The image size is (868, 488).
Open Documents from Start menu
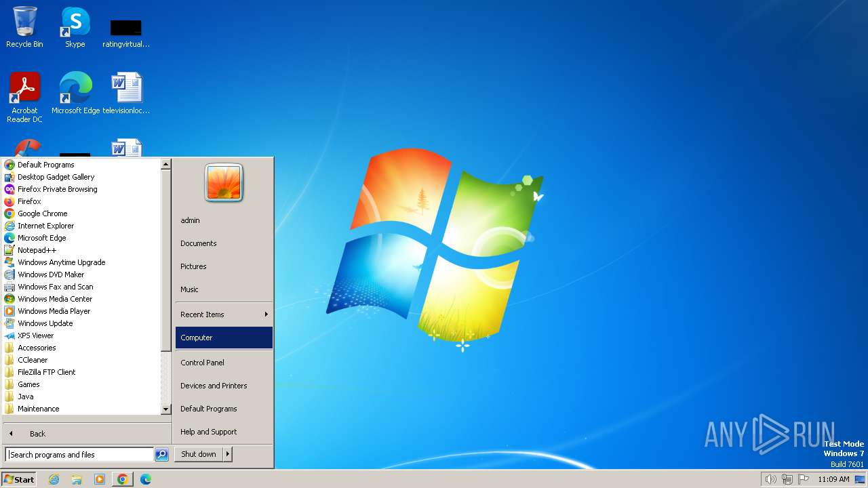(224, 243)
